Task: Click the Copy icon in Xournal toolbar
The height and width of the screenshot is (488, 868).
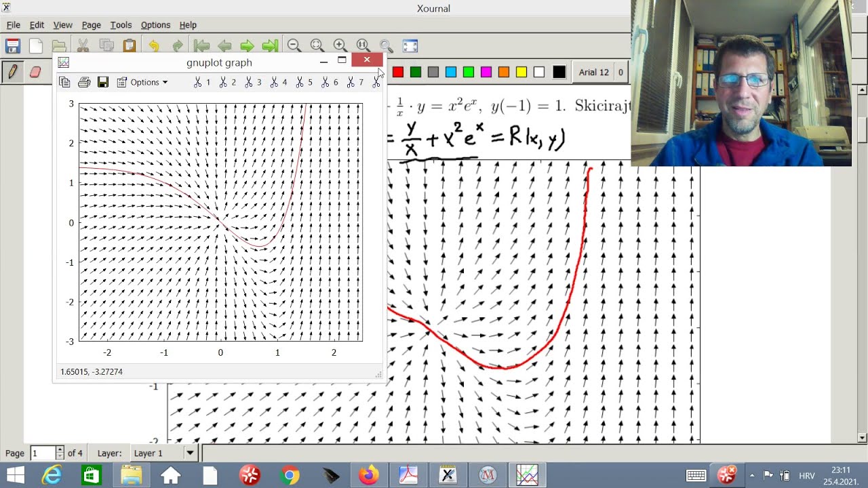Action: click(x=106, y=46)
